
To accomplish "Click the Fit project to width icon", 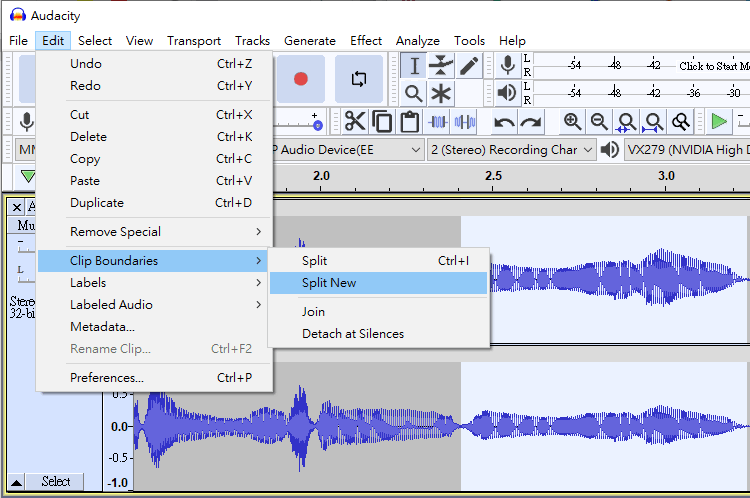I will click(x=653, y=122).
